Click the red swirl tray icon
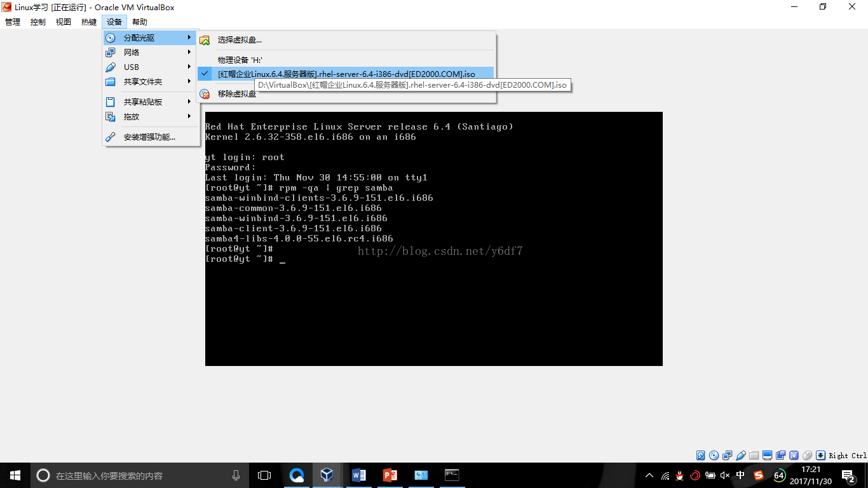Viewport: 868px width, 488px height. (x=695, y=475)
